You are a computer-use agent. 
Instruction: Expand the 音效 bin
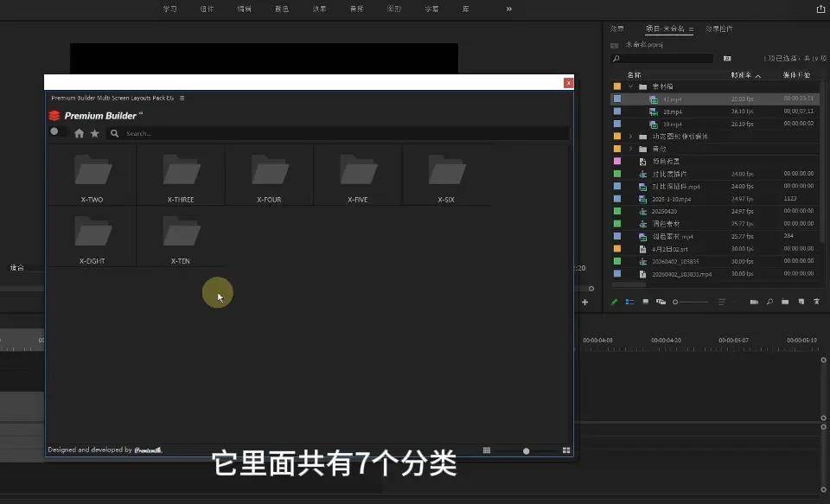[x=631, y=149]
